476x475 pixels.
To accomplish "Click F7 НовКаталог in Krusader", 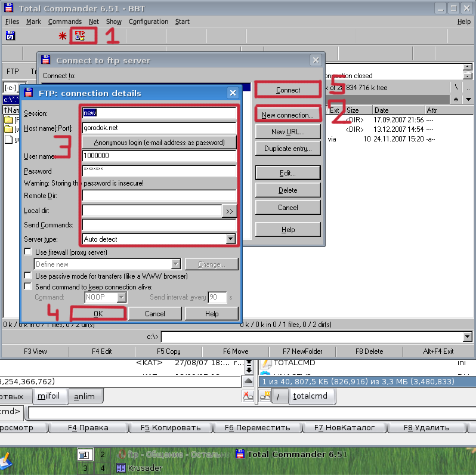I will pyautogui.click(x=344, y=428).
